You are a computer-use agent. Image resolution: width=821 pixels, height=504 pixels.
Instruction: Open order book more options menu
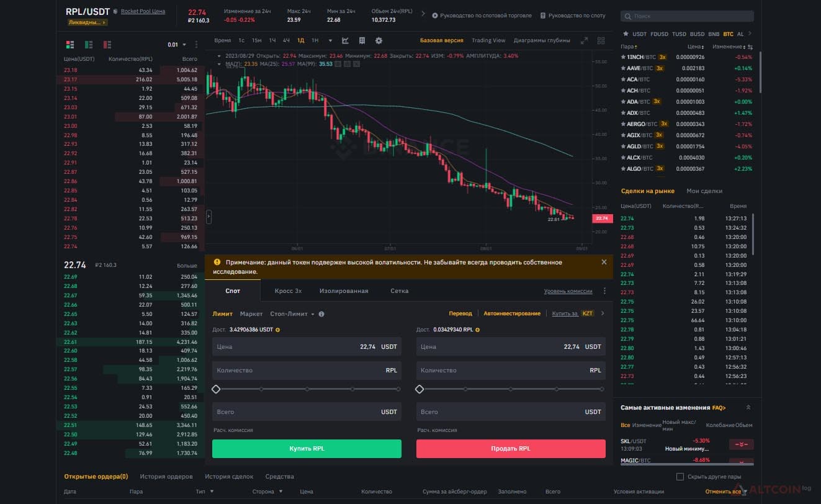click(x=197, y=45)
